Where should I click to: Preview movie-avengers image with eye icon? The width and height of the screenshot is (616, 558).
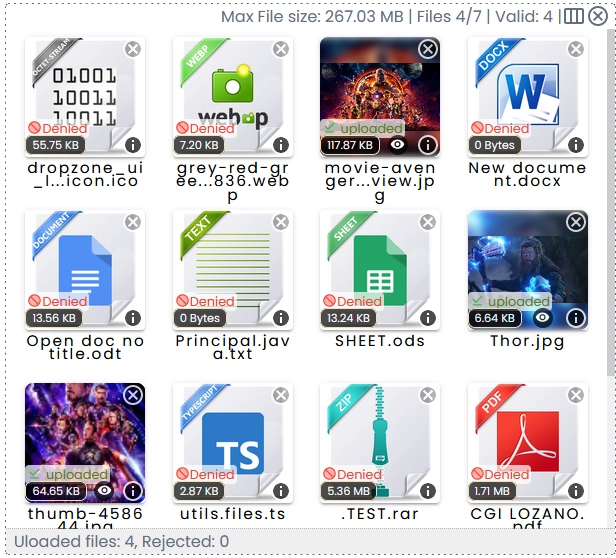tap(398, 145)
